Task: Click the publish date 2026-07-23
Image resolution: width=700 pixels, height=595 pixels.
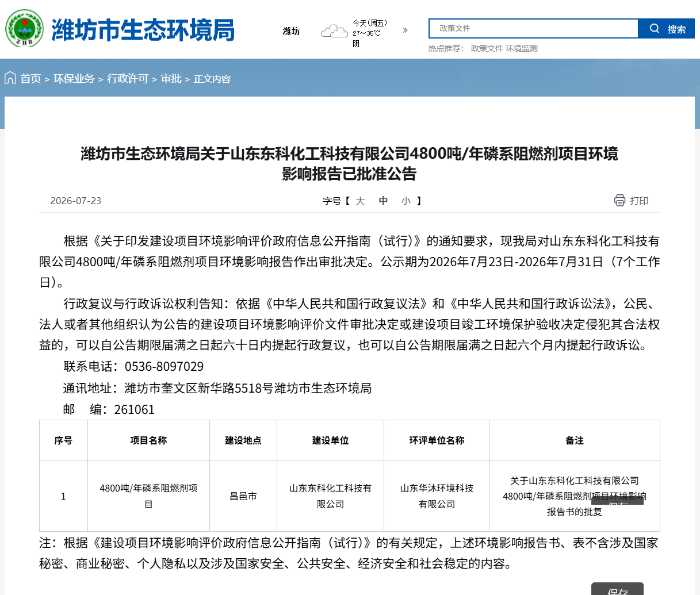Action: pyautogui.click(x=75, y=201)
